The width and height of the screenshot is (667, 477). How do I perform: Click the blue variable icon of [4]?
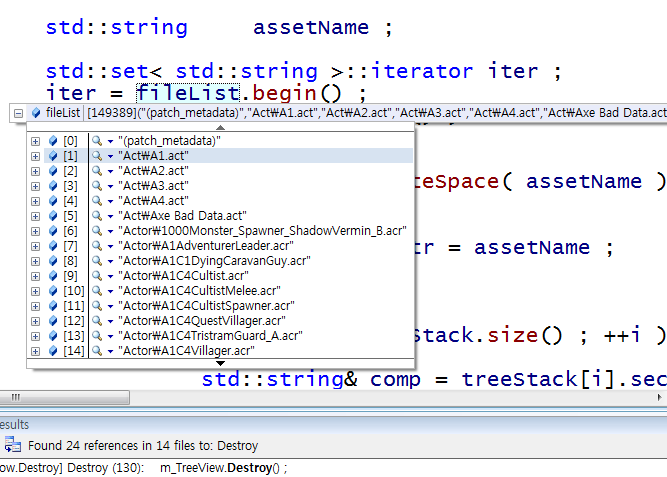pyautogui.click(x=53, y=200)
